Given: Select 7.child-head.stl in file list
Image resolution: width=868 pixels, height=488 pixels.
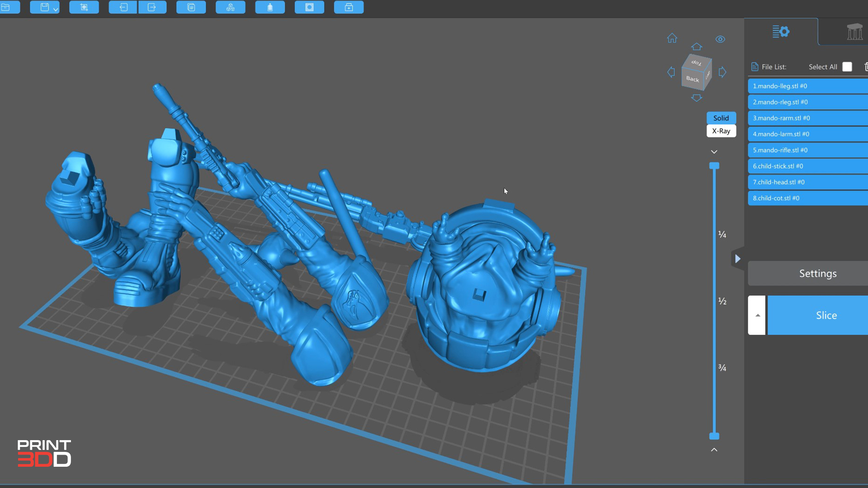Looking at the screenshot, I should [808, 182].
